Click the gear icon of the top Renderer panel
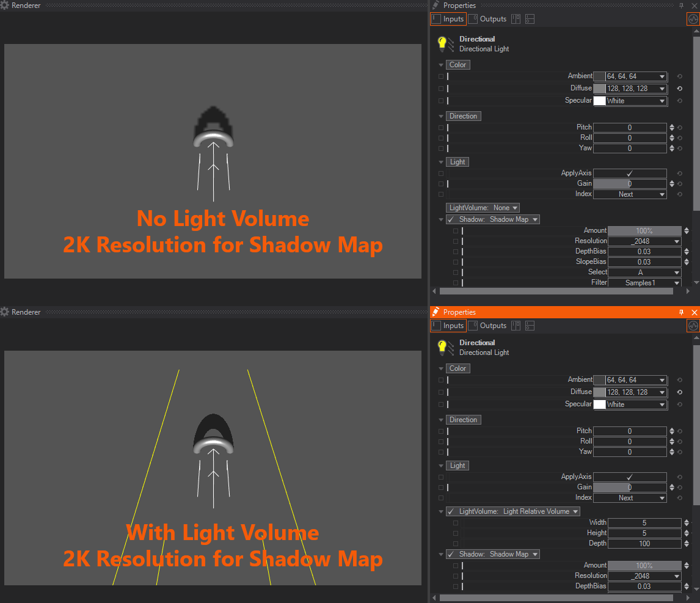 click(5, 5)
